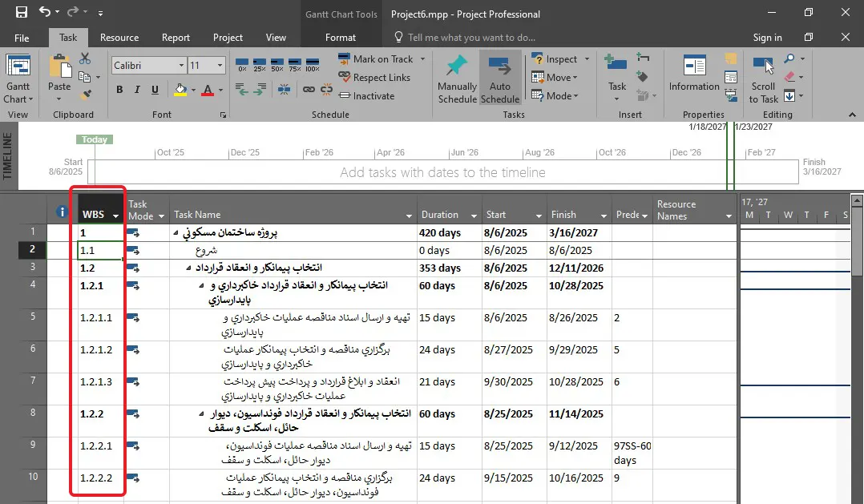Insert a milestone
Image resolution: width=864 pixels, height=504 pixels.
(642, 76)
